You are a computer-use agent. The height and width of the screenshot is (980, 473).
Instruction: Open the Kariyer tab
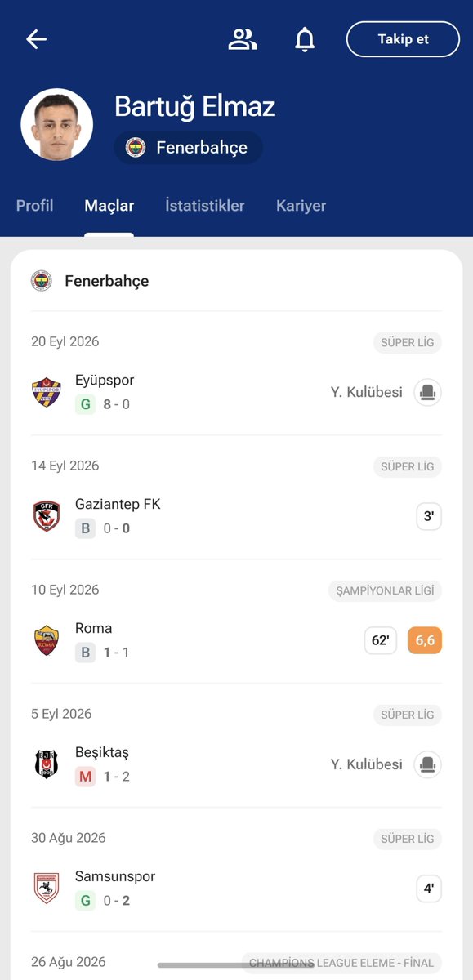coord(301,206)
